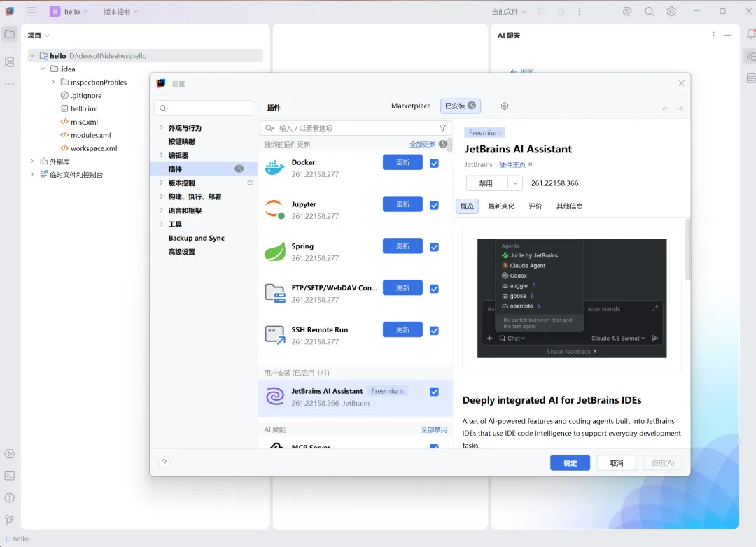Open the 禁用 dropdown arrow
756x547 pixels.
[515, 183]
